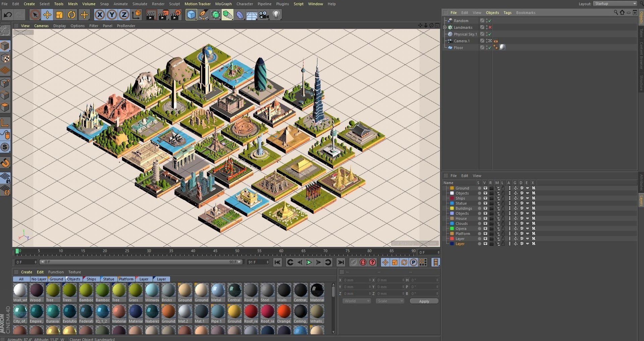This screenshot has height=341, width=644.
Task: Click the 91 F end frame stepper
Action: click(x=267, y=262)
